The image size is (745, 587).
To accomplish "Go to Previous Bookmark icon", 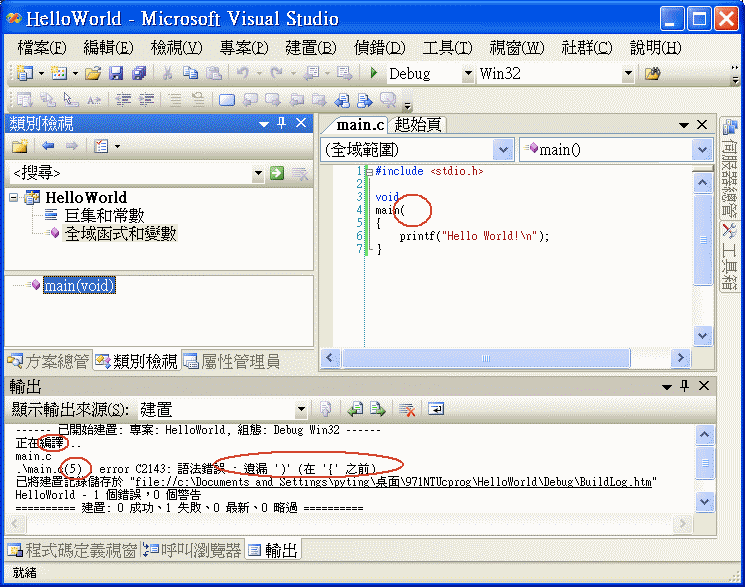I will tap(250, 100).
